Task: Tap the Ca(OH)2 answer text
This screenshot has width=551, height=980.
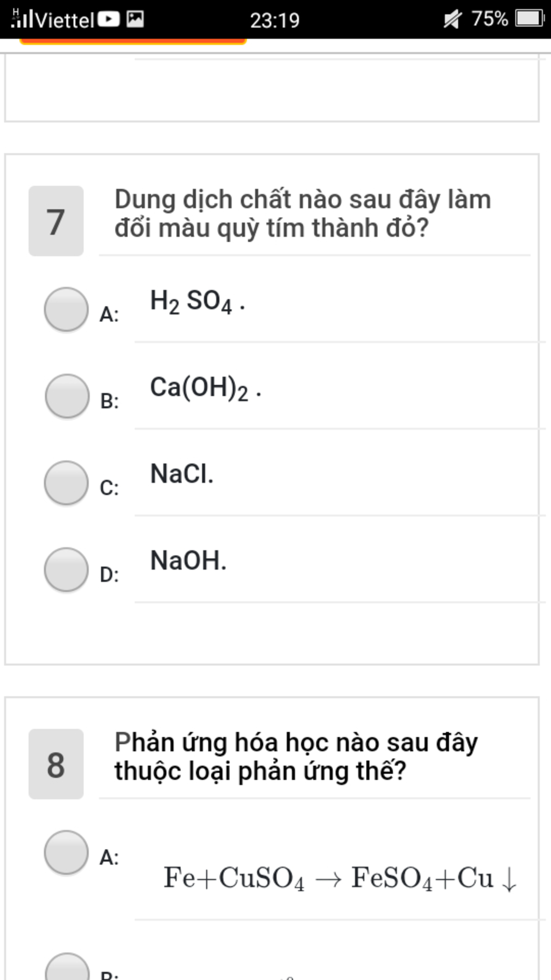Action: pyautogui.click(x=206, y=388)
